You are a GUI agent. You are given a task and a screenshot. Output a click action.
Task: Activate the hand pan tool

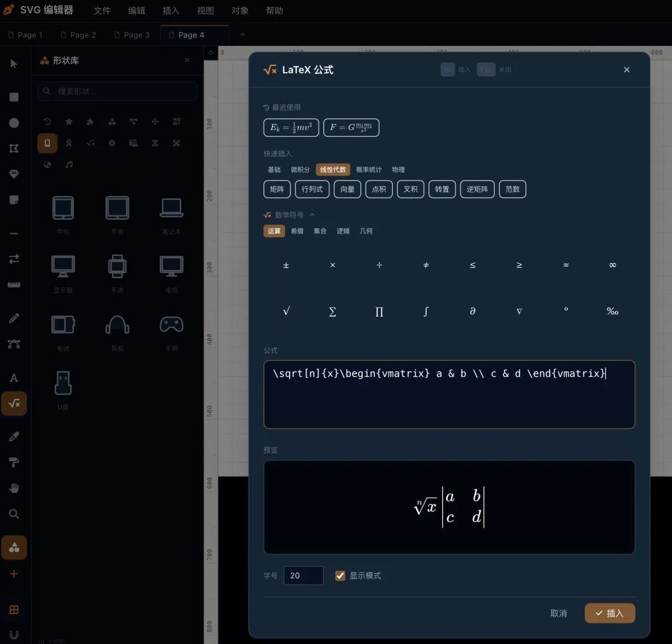(x=14, y=488)
